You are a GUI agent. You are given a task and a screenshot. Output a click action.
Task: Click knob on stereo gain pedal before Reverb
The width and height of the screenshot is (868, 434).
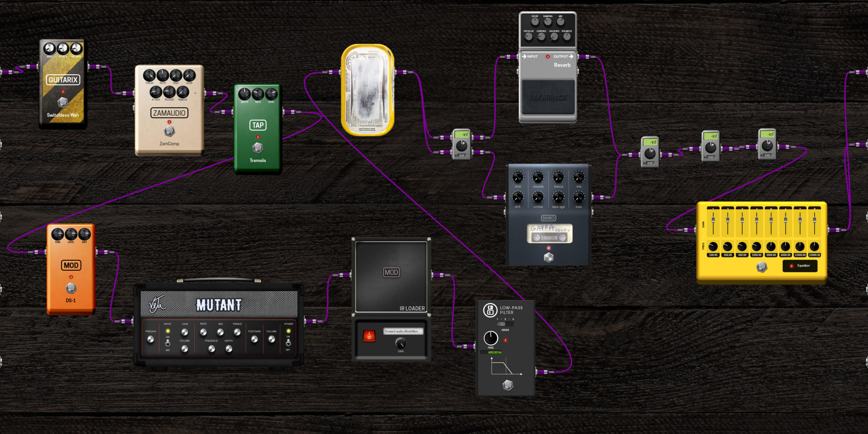(462, 145)
